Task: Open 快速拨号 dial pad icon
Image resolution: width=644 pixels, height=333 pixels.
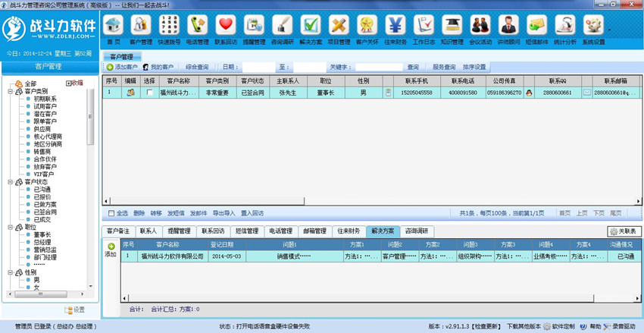Action: pos(169,25)
